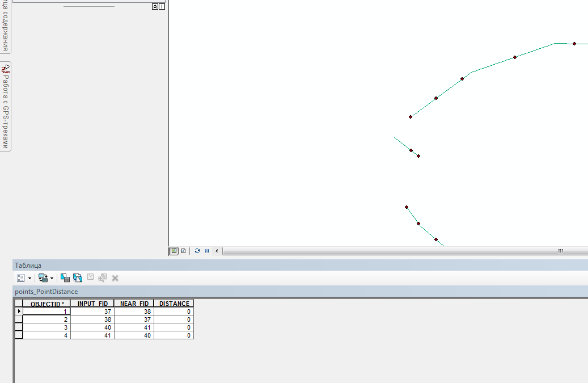Screen dimensions: 588x383
Task: Click DISTANCE cell in row 4
Action: (x=174, y=335)
